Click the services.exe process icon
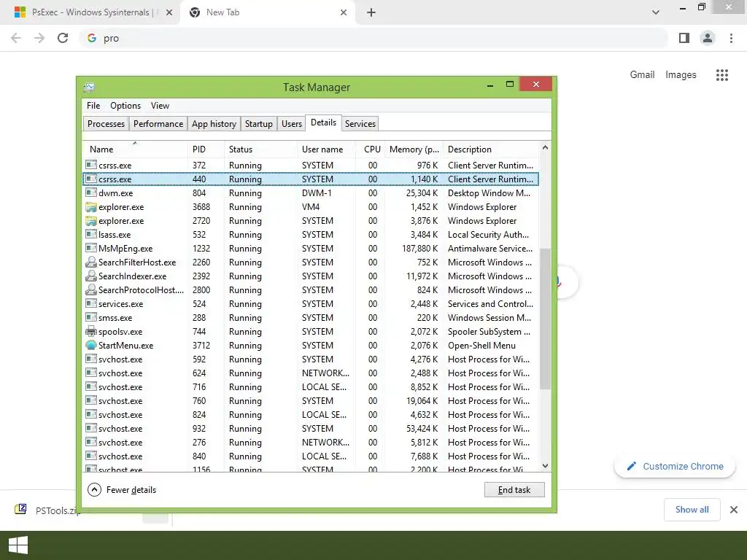747x560 pixels. (x=91, y=303)
